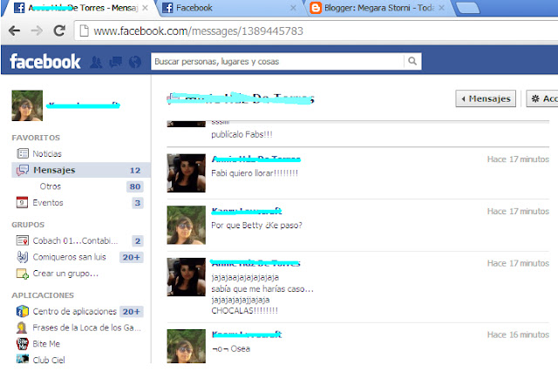
Task: Close the Blogger Megara Storni tab
Action: [x=441, y=8]
